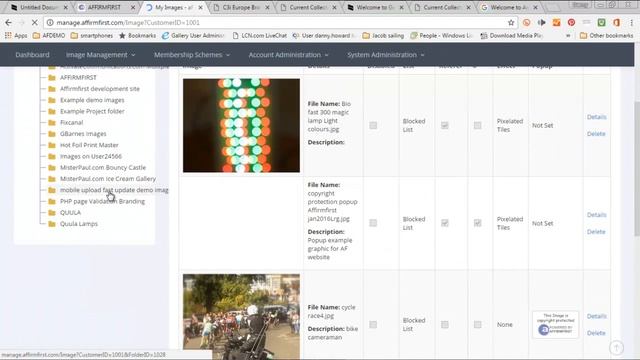Open Details for Bio fast lamp image

pos(596,117)
